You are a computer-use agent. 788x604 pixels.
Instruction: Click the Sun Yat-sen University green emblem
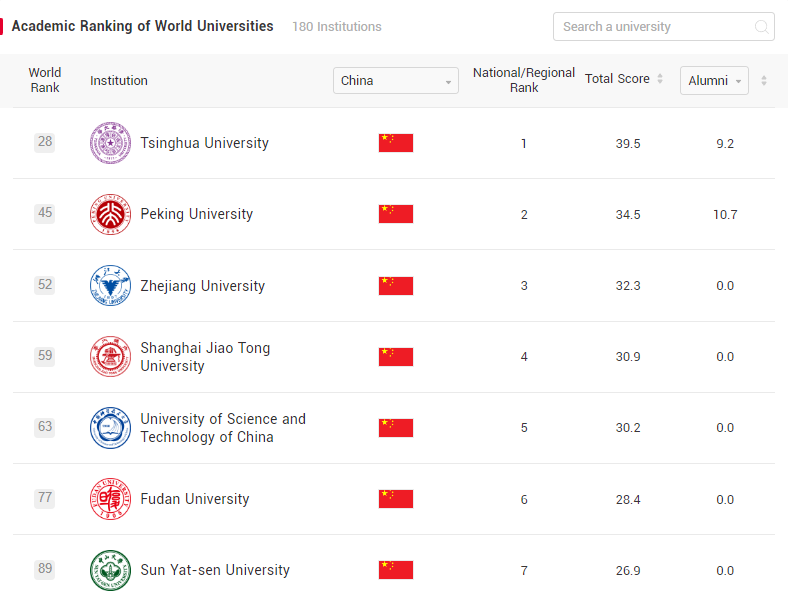coord(111,570)
